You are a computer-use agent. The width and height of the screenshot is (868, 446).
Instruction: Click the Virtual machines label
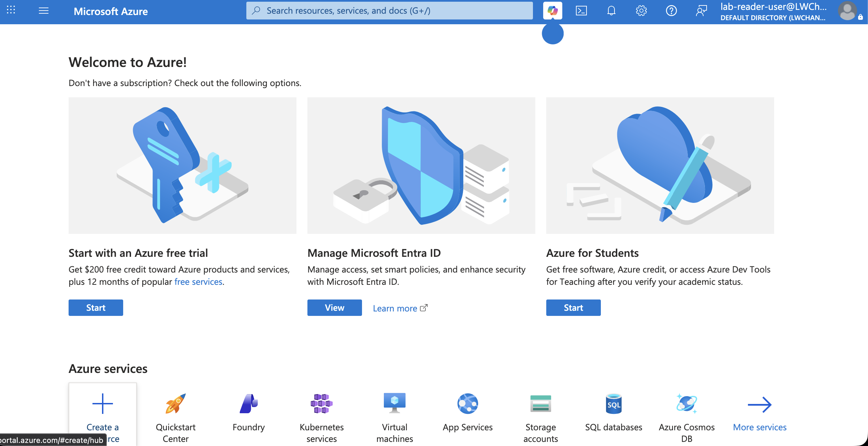pos(395,433)
